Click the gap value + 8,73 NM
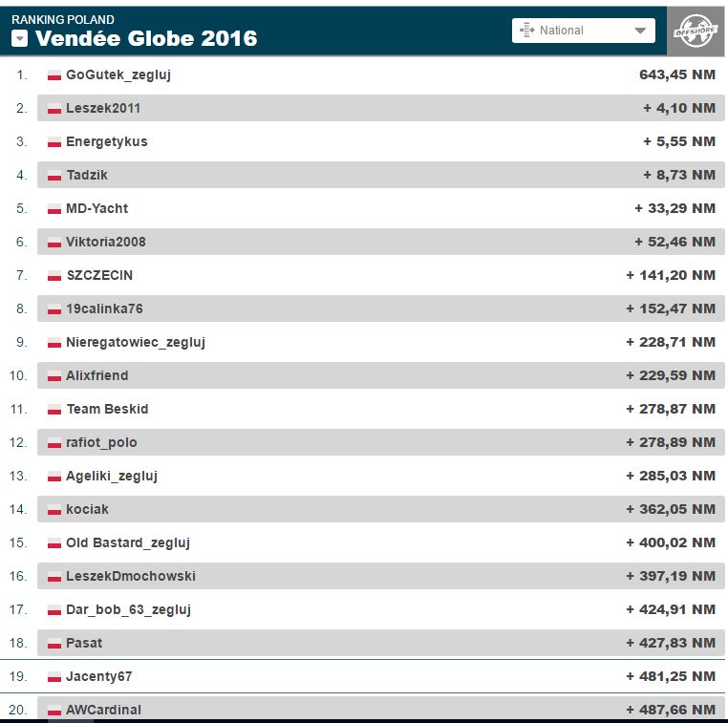The width and height of the screenshot is (728, 723). click(679, 175)
